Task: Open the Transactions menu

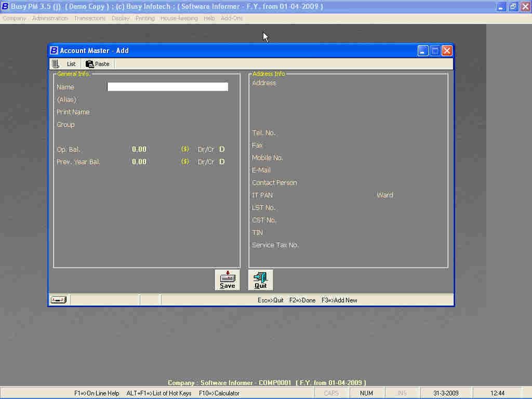Action: pyautogui.click(x=89, y=18)
